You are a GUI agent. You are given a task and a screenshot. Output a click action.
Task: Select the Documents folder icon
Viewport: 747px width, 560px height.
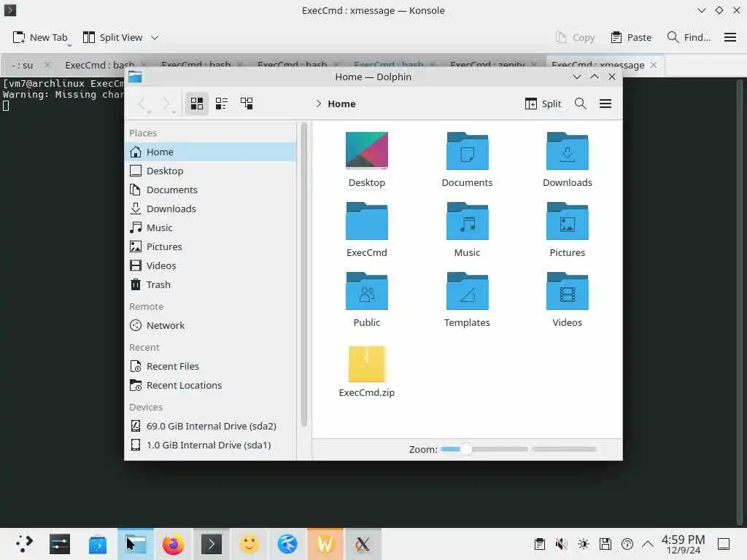pyautogui.click(x=467, y=150)
